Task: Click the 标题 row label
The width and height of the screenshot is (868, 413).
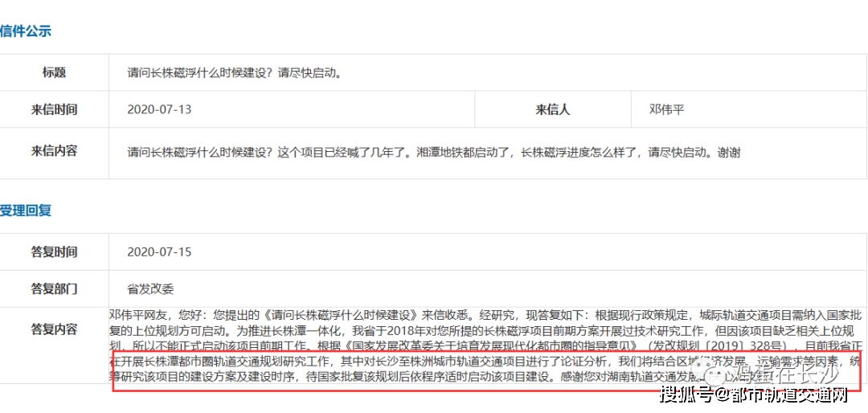Action: click(x=54, y=72)
